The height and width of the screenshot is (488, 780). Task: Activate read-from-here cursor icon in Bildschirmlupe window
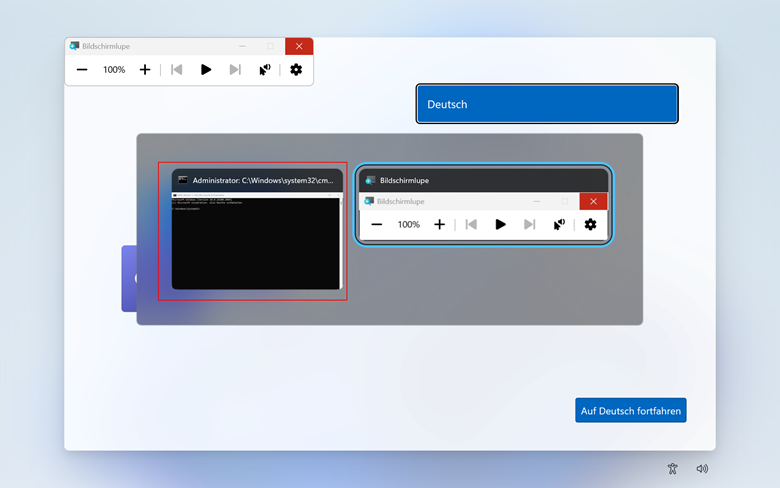tap(265, 70)
